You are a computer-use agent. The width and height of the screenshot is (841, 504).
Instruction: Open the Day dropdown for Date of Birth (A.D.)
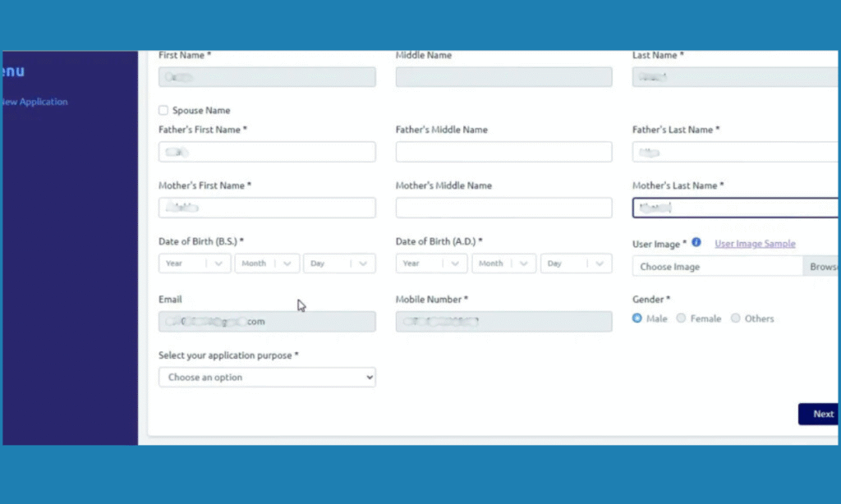(575, 263)
